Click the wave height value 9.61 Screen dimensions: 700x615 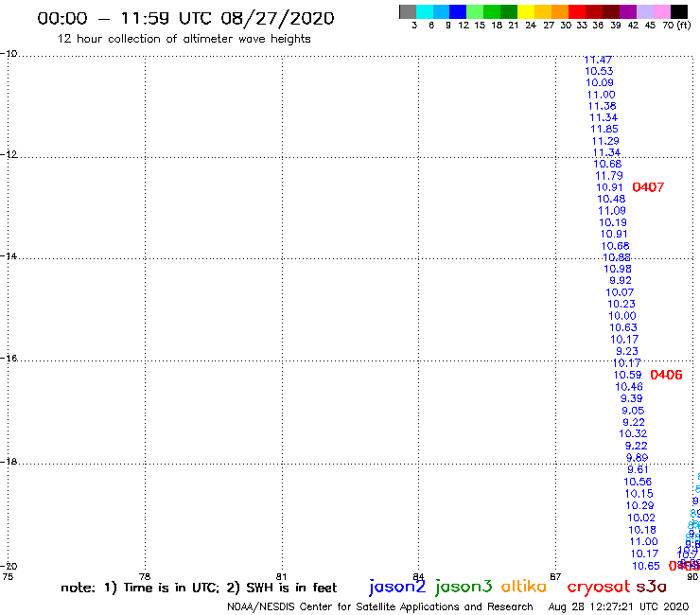[638, 469]
